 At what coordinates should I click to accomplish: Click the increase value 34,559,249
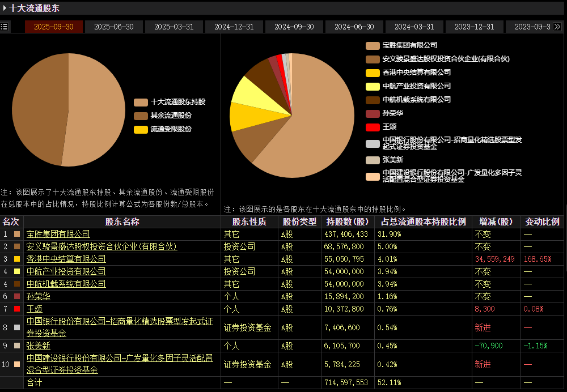[x=494, y=259]
